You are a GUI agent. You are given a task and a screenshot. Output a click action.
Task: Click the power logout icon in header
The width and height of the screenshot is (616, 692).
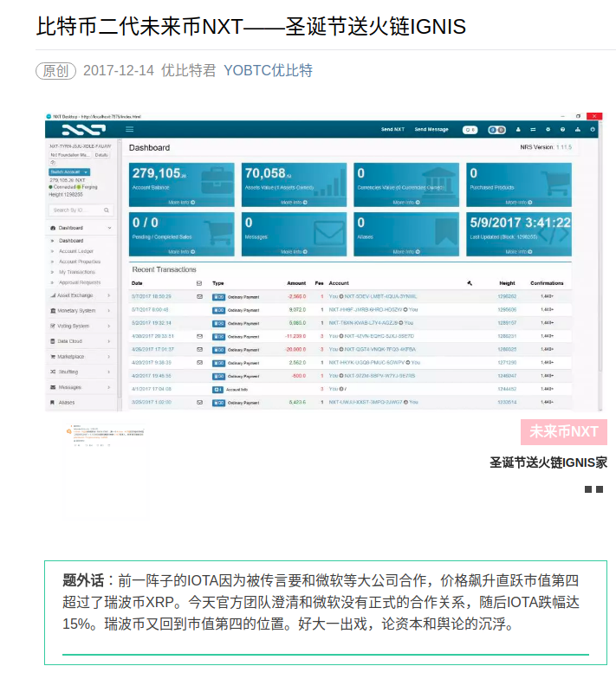(x=593, y=129)
